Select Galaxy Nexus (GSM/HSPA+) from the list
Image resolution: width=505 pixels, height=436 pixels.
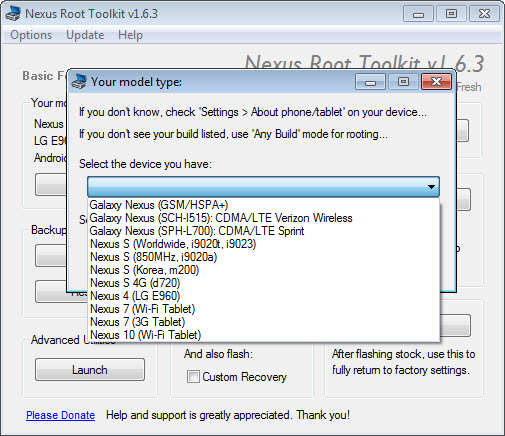tap(263, 205)
